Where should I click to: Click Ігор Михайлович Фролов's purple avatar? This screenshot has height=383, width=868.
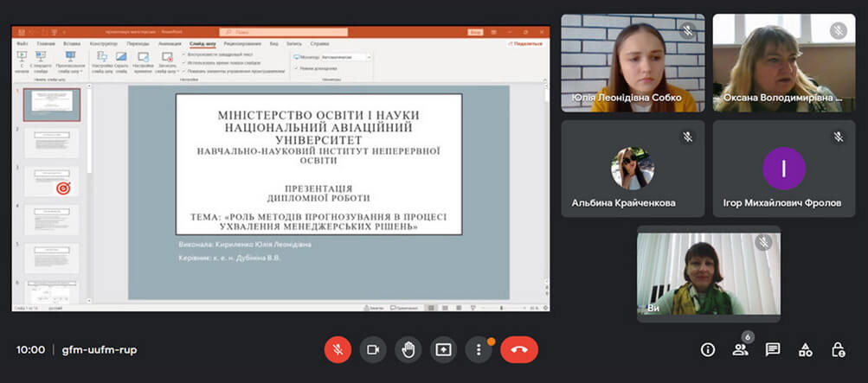click(783, 169)
